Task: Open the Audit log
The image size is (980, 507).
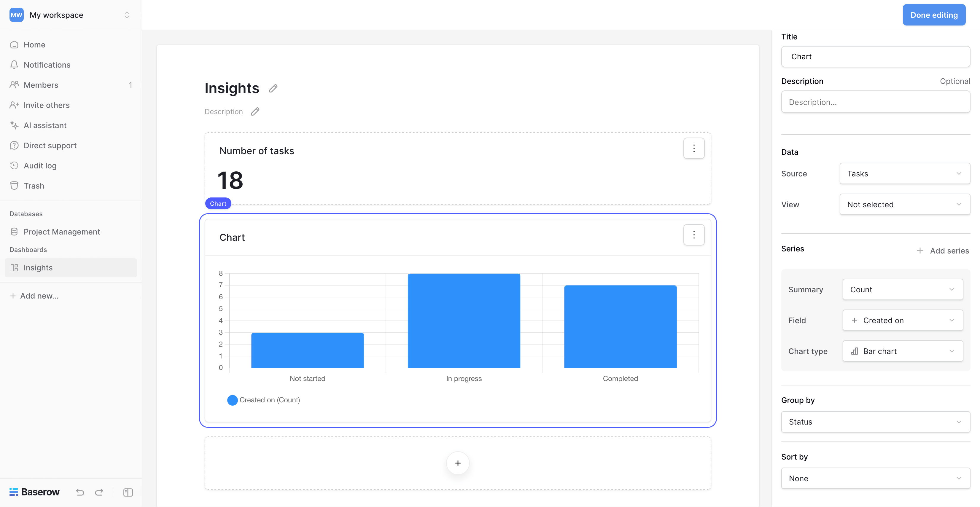Action: coord(41,165)
